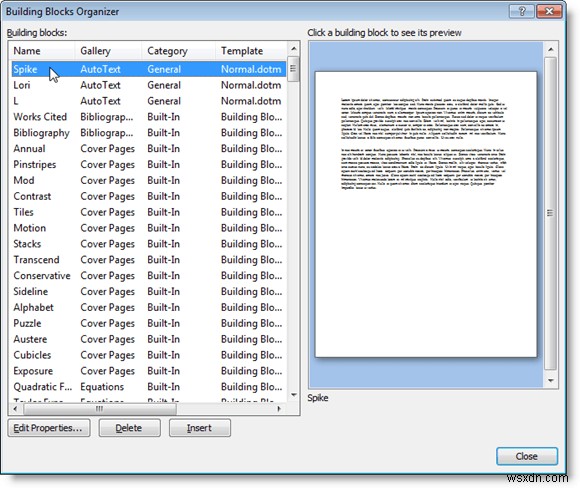The height and width of the screenshot is (488, 580).
Task: Sort list by Category column header
Action: click(x=178, y=51)
